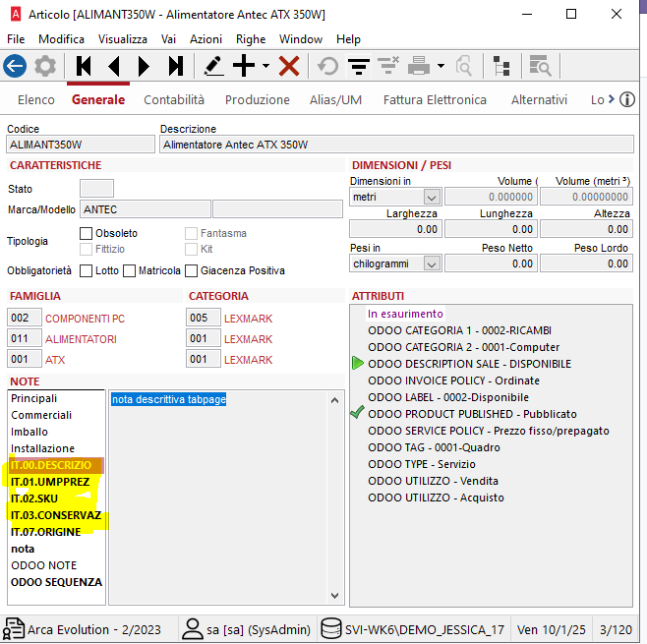Viewport: 647px width, 644px height.
Task: Open the Dimensioni in metri dropdown
Action: [x=431, y=198]
